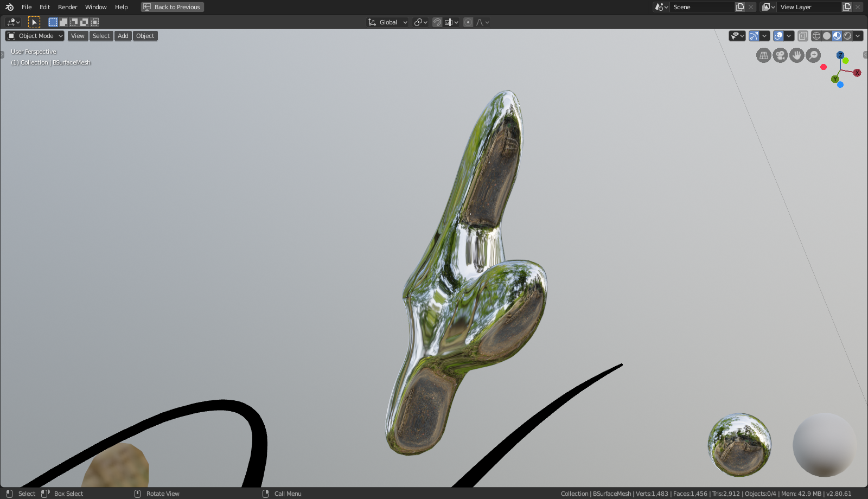
Task: Choose the Invert selection mode icon
Action: point(84,22)
